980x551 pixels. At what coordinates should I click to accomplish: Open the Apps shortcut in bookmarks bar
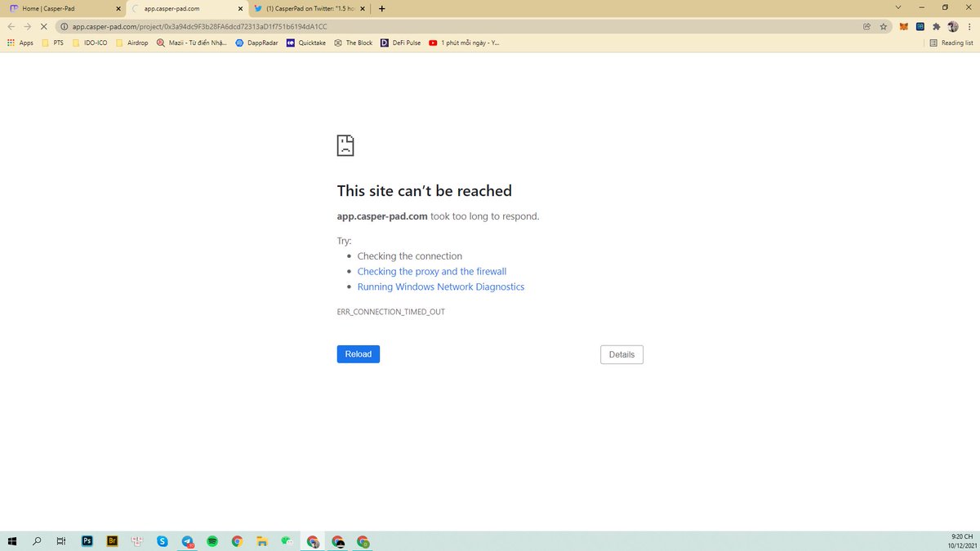pyautogui.click(x=20, y=42)
